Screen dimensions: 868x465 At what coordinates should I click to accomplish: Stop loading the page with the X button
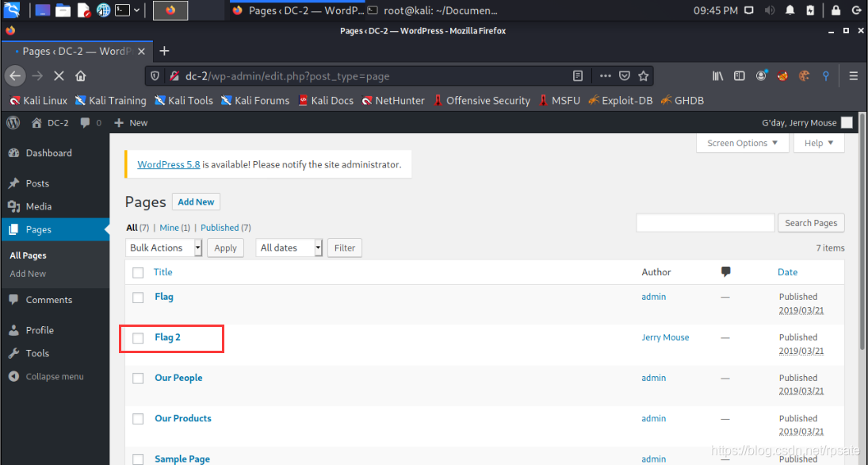coord(59,76)
